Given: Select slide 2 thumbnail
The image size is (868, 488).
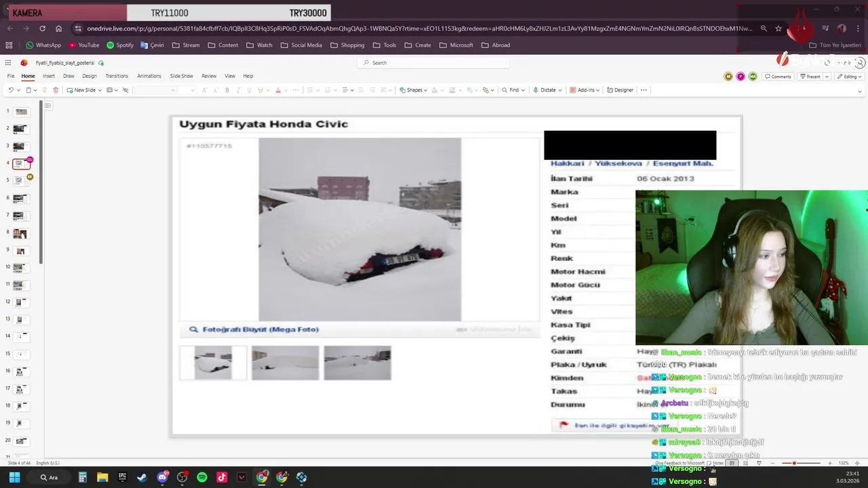Looking at the screenshot, I should (20, 129).
